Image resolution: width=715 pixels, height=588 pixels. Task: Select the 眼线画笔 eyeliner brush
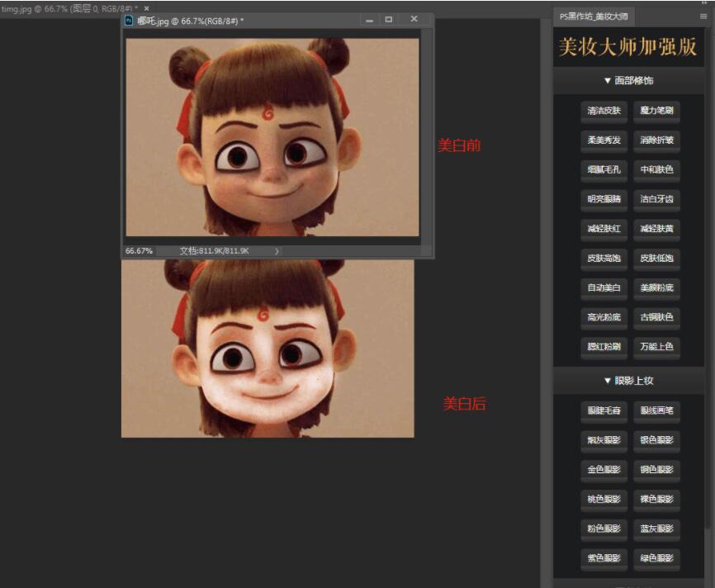click(x=656, y=410)
